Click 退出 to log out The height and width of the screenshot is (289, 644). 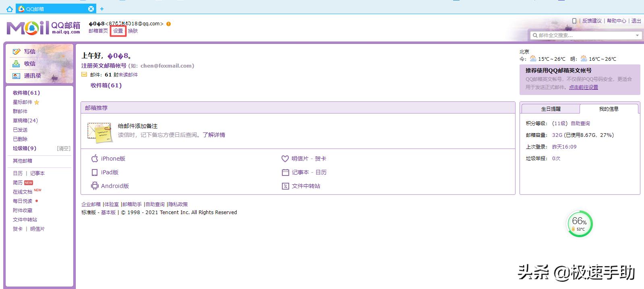pos(636,21)
